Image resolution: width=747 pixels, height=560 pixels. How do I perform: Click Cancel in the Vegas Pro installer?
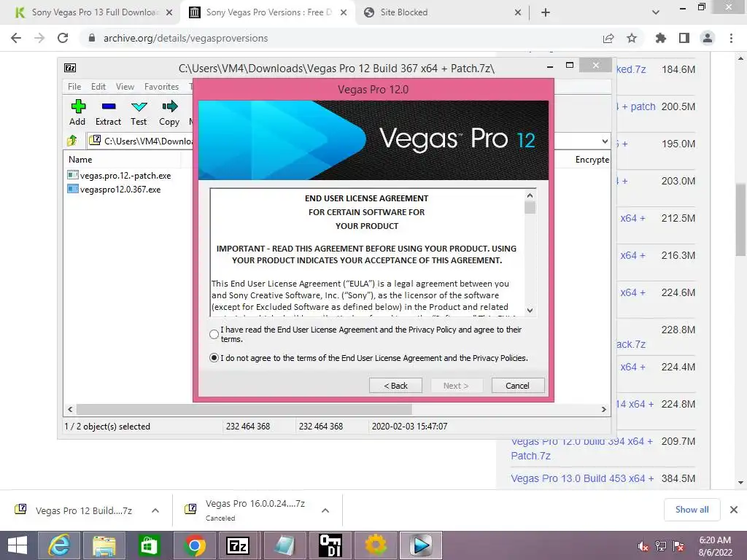tap(517, 386)
